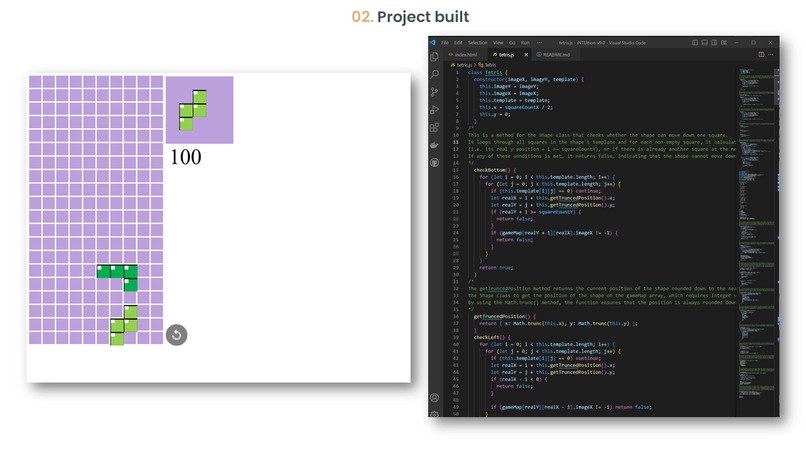The height and width of the screenshot is (453, 806).
Task: Open the Selection menu
Action: [x=478, y=43]
